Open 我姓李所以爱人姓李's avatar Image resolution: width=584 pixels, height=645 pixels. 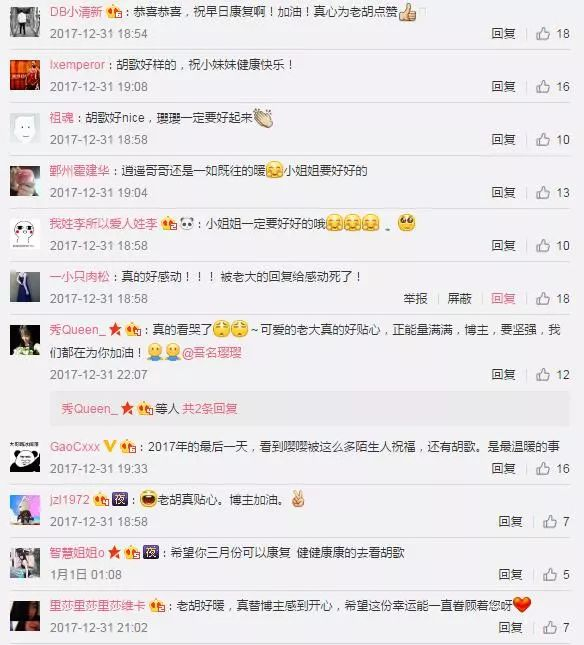click(x=25, y=234)
